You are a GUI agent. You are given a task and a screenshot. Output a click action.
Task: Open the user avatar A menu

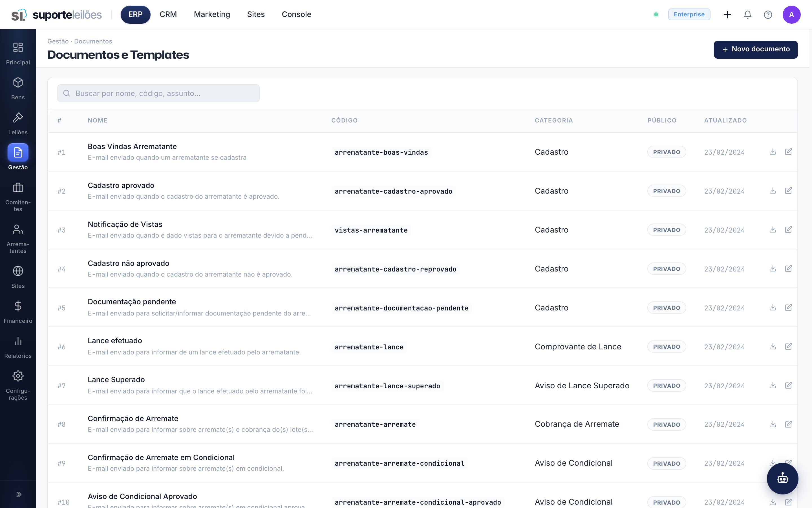pyautogui.click(x=791, y=14)
